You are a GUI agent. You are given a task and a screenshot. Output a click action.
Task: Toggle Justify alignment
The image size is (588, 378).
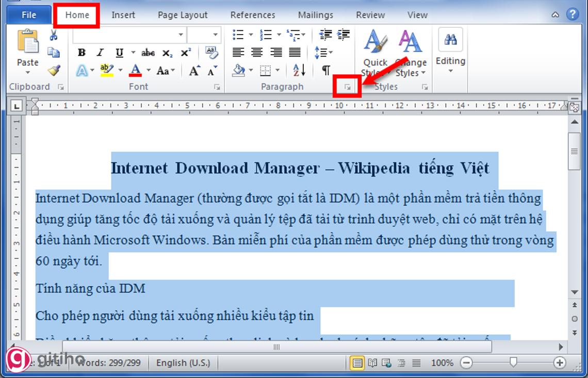point(295,52)
